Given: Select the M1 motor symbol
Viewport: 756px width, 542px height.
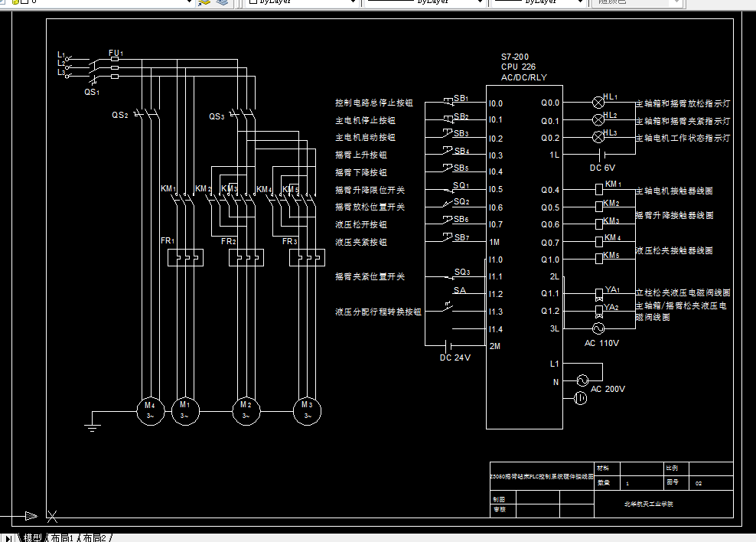Looking at the screenshot, I should click(185, 411).
